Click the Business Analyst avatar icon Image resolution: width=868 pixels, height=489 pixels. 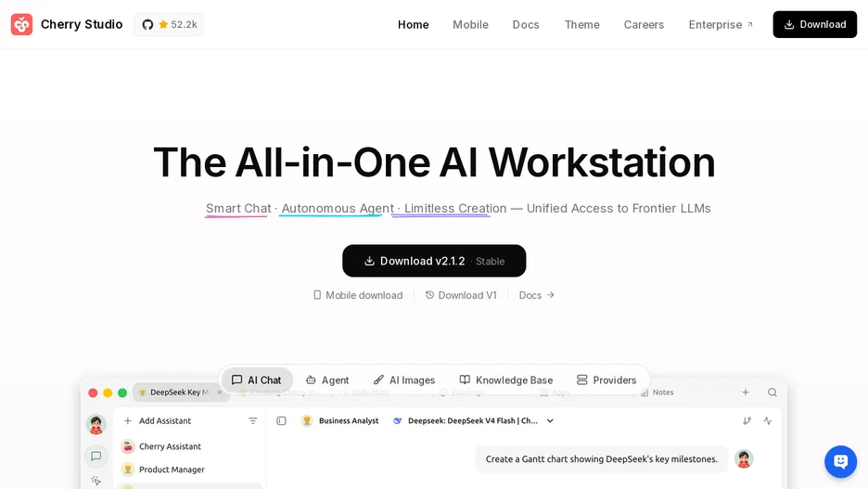(307, 421)
